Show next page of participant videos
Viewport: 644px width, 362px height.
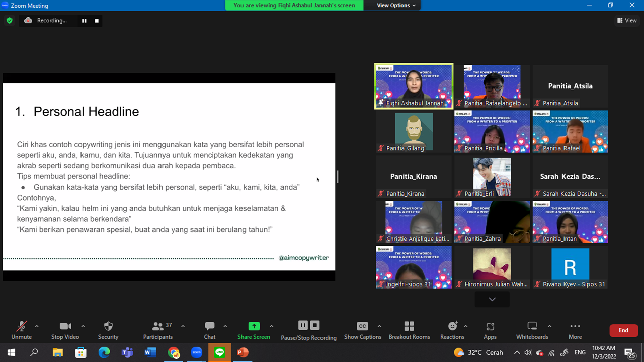coord(492,299)
